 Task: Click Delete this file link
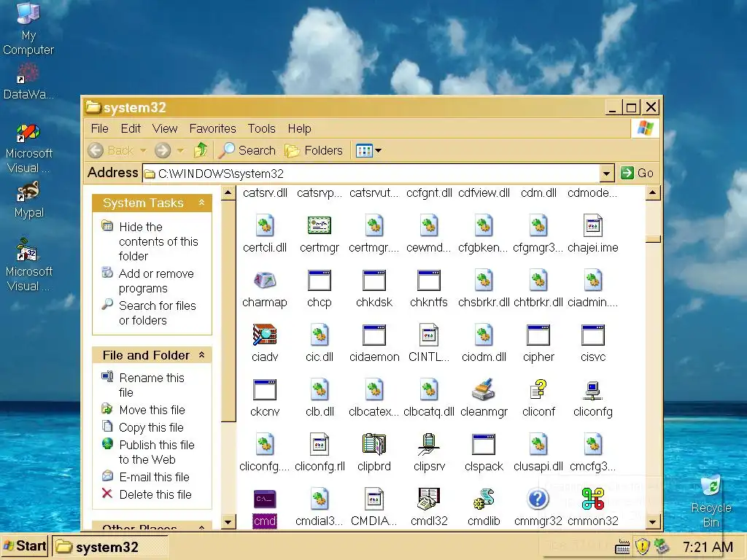[x=155, y=494]
